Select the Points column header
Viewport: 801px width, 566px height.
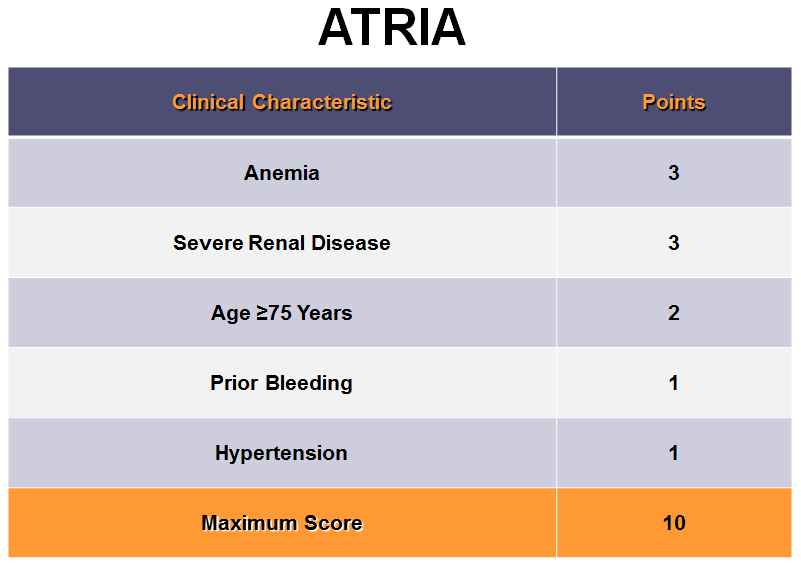[673, 102]
